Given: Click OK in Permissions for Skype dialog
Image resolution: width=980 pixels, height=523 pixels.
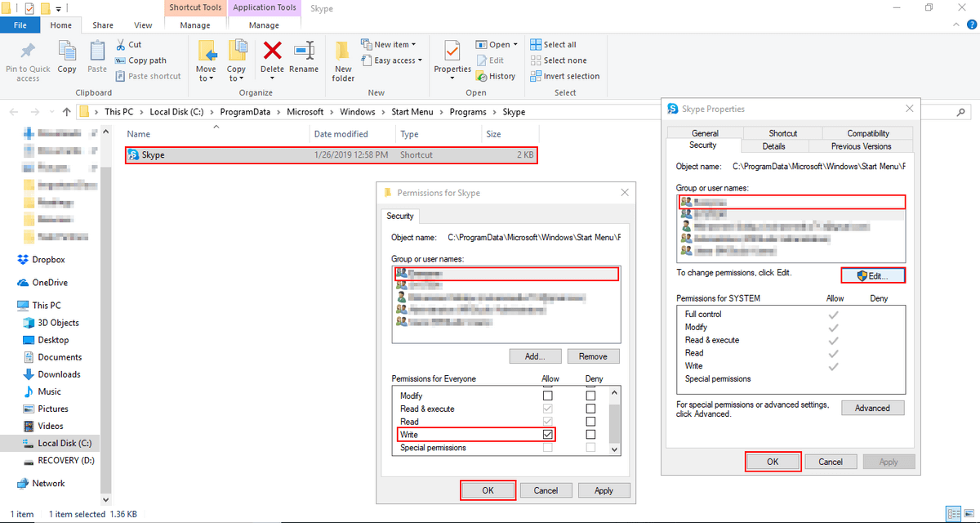Looking at the screenshot, I should click(488, 490).
